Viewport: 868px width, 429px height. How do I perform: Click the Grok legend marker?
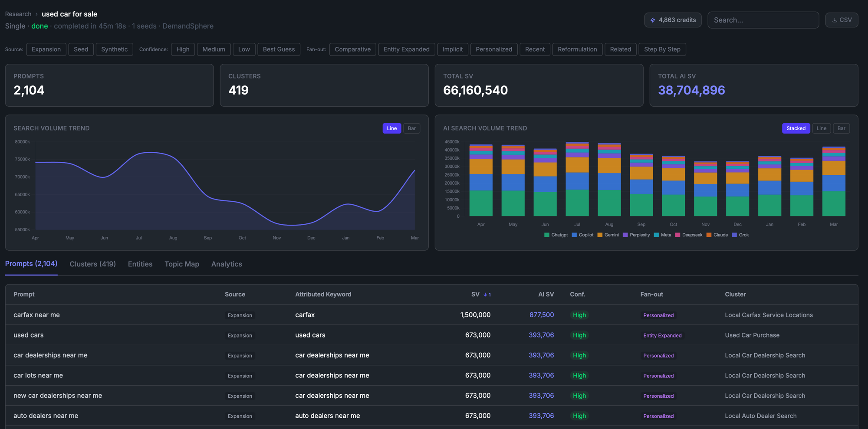point(734,235)
